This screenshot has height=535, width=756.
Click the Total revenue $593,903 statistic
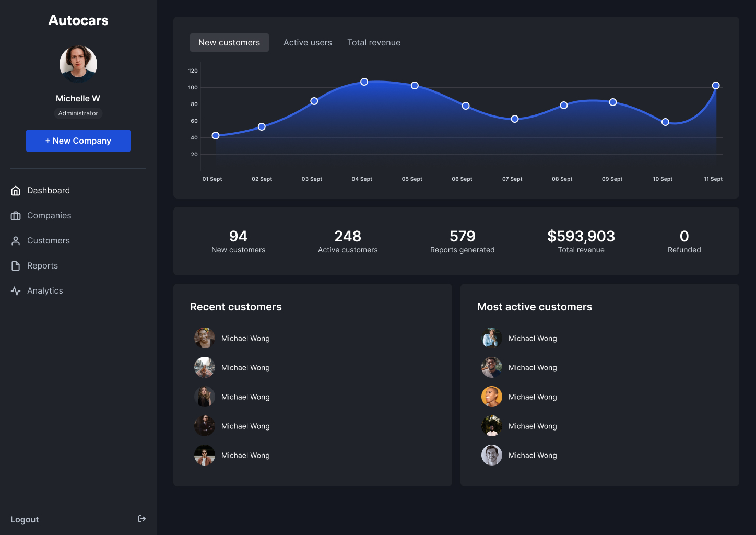[x=581, y=237]
